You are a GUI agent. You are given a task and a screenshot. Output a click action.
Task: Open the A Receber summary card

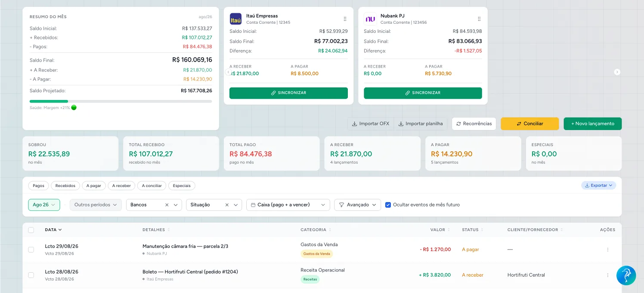372,153
